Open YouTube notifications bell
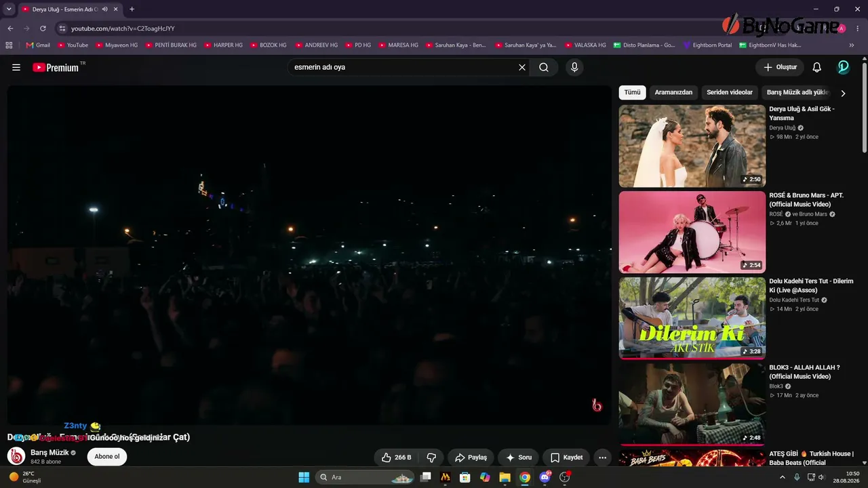Image resolution: width=868 pixels, height=488 pixels. (x=817, y=67)
